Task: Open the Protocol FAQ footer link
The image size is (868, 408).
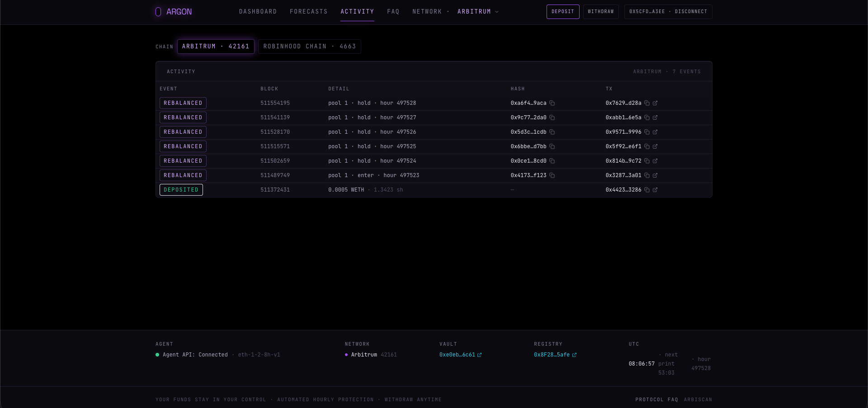Action: click(656, 399)
